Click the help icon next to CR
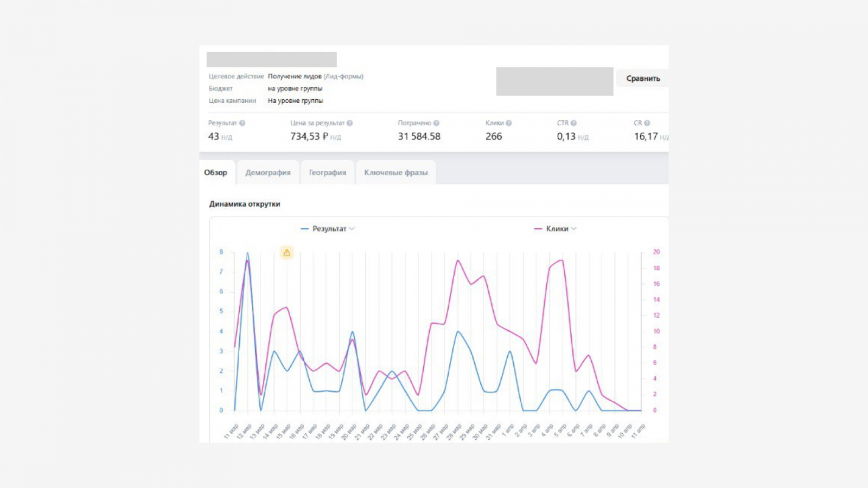This screenshot has height=488, width=868. pos(647,123)
